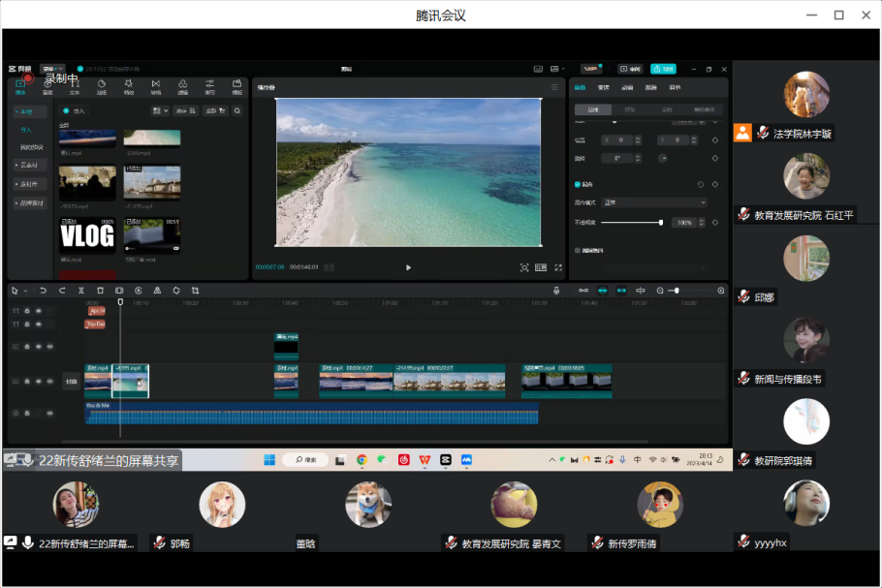Enter preview fullscreen mode
Screen dimensions: 882x588
click(x=558, y=267)
